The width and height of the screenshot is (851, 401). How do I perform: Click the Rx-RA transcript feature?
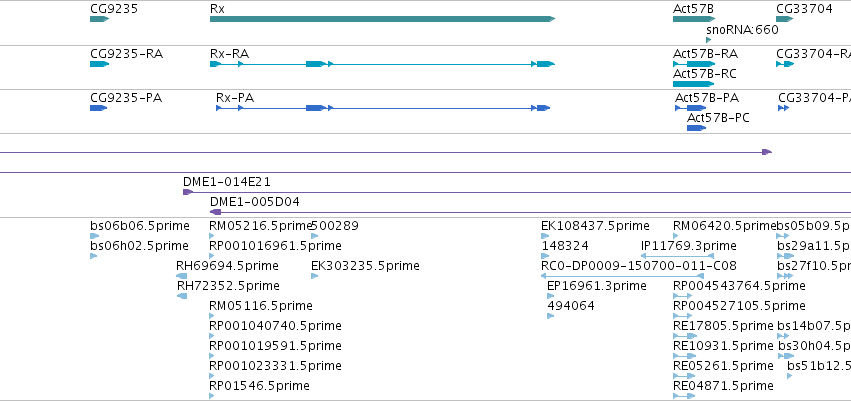tap(382, 64)
